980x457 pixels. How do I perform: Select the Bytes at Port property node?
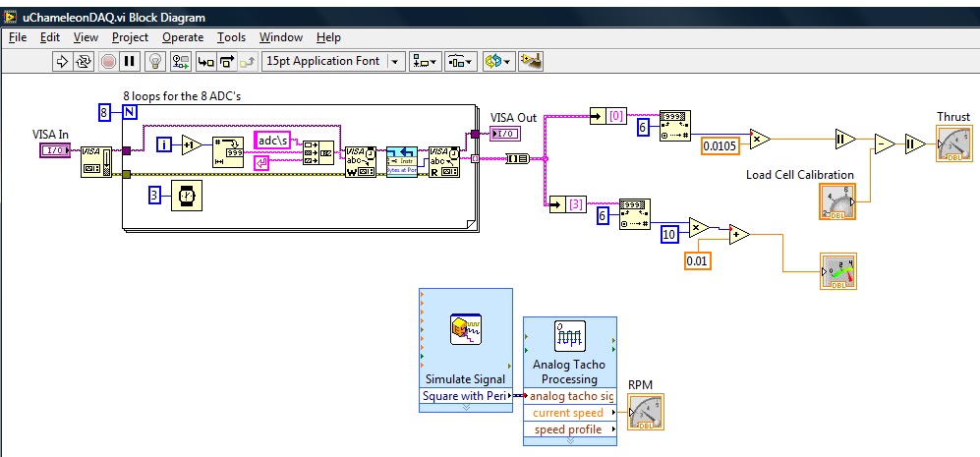pyautogui.click(x=402, y=162)
